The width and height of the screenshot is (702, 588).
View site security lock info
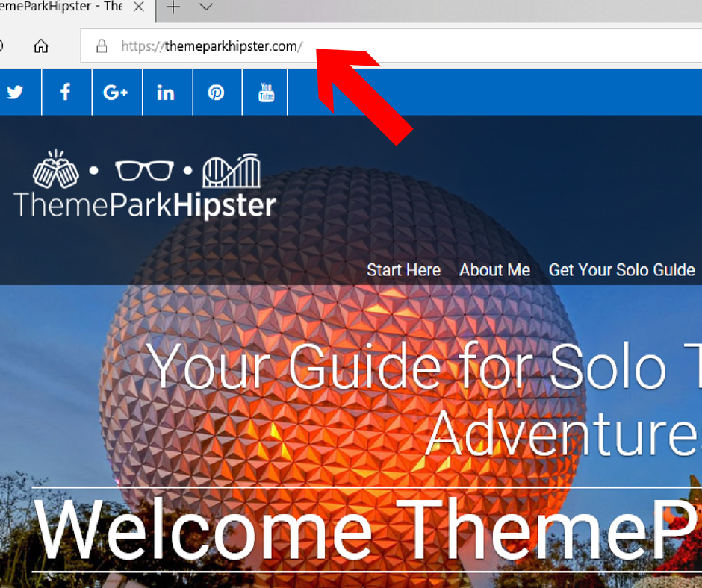click(x=102, y=46)
